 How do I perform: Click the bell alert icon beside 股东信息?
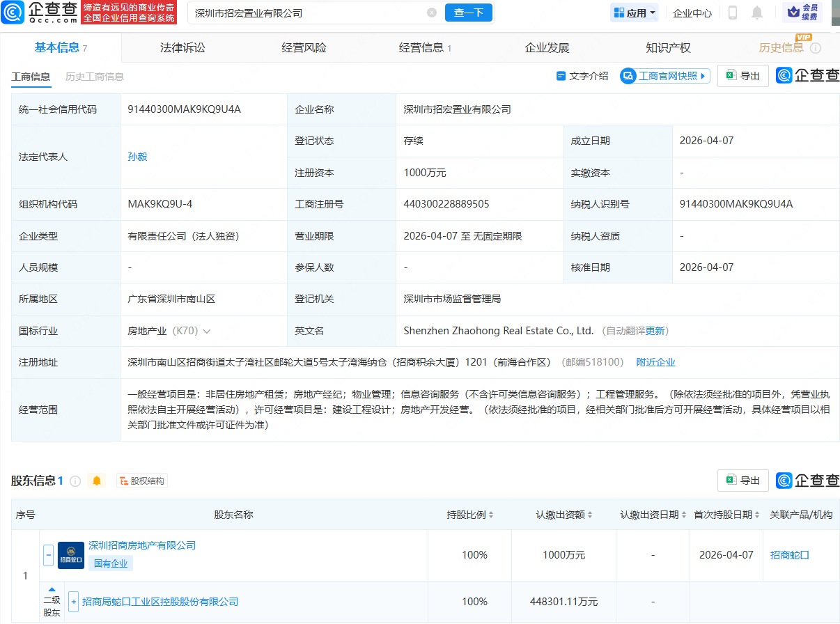click(96, 480)
